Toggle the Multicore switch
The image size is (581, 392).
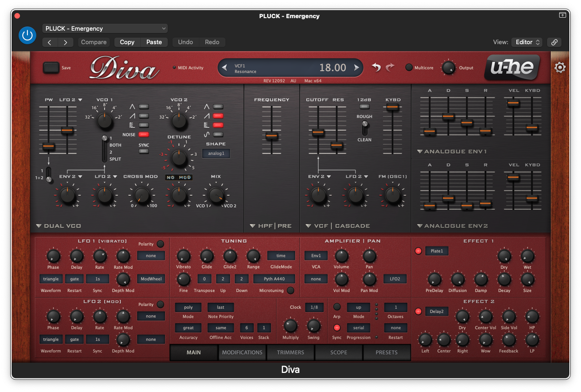pyautogui.click(x=409, y=67)
